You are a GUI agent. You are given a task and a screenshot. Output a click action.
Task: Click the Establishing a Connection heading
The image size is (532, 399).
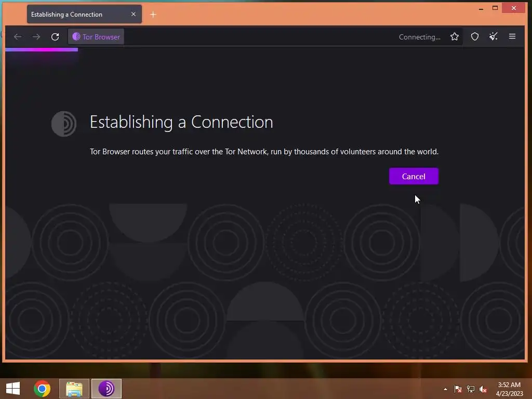pyautogui.click(x=181, y=122)
